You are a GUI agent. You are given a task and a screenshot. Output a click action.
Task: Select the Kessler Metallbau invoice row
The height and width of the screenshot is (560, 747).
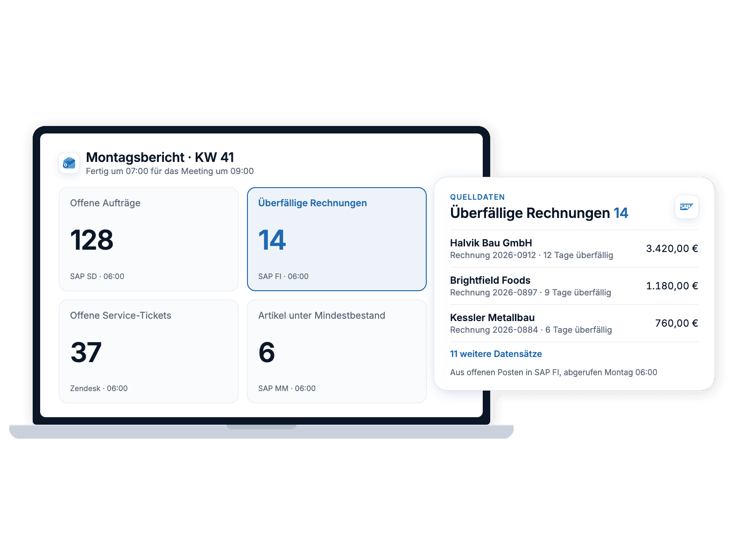click(574, 323)
